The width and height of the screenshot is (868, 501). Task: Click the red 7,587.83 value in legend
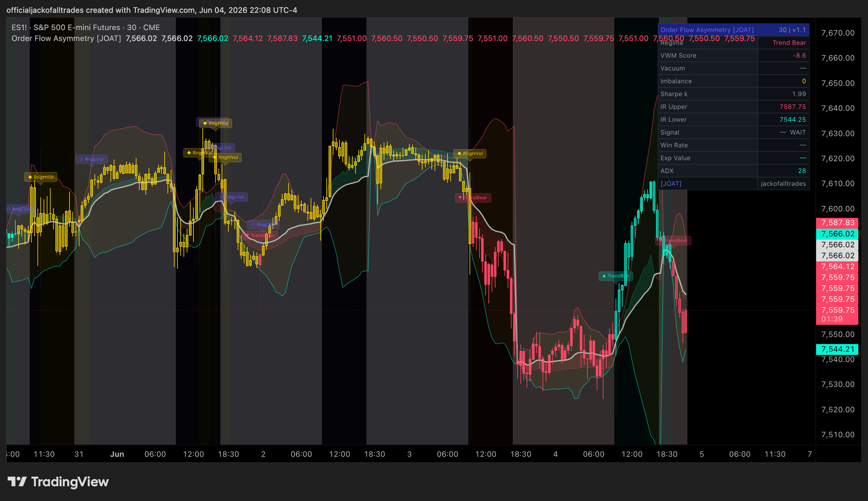click(x=283, y=38)
